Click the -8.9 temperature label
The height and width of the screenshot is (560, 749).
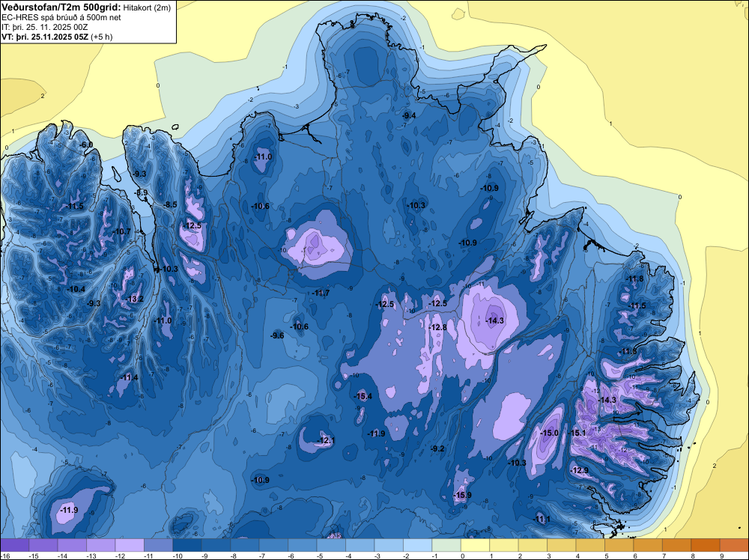(142, 193)
